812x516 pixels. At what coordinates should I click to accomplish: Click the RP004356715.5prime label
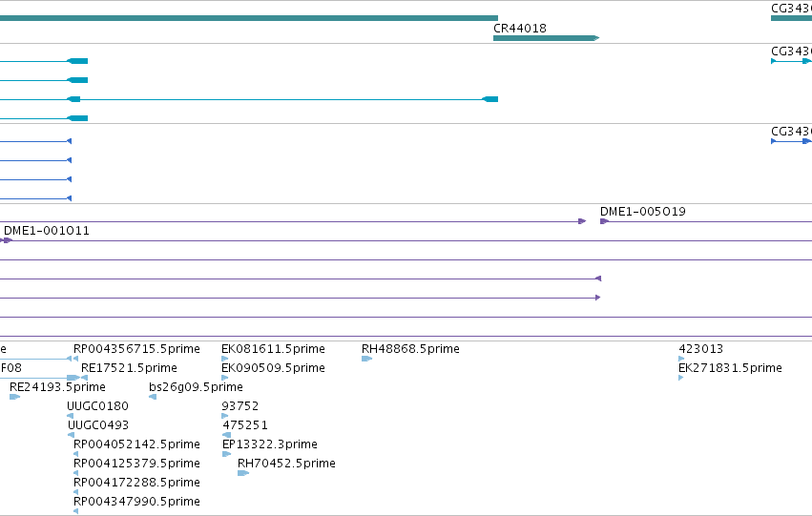136,349
